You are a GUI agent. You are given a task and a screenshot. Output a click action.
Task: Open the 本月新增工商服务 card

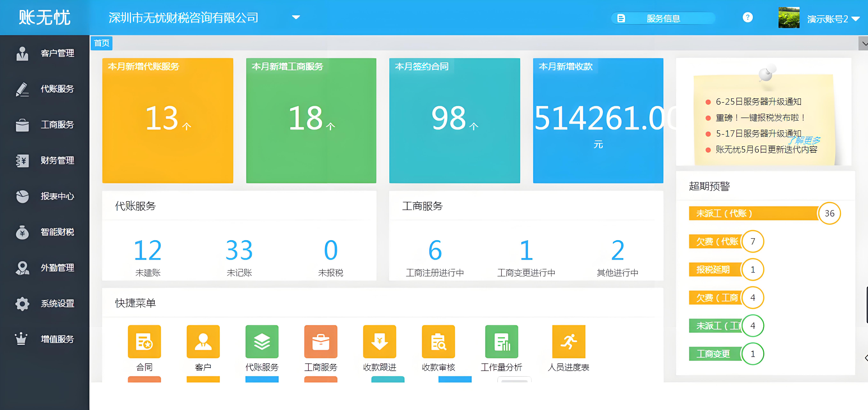[311, 121]
